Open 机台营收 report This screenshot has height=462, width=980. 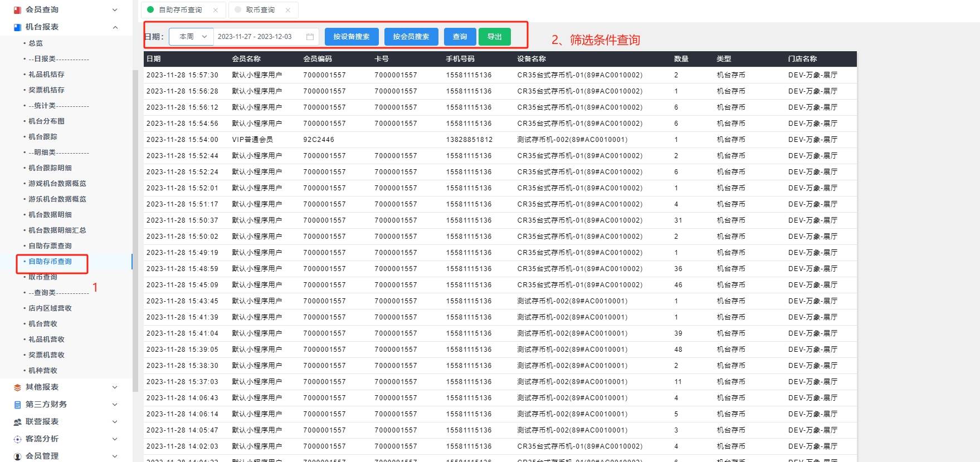[x=43, y=324]
